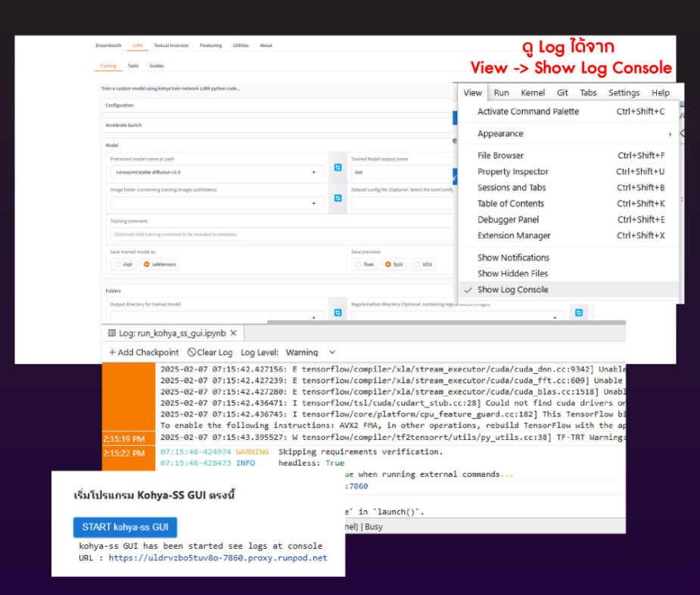Open the Log Level Warning dropdown
This screenshot has width=700, height=595.
tap(331, 353)
